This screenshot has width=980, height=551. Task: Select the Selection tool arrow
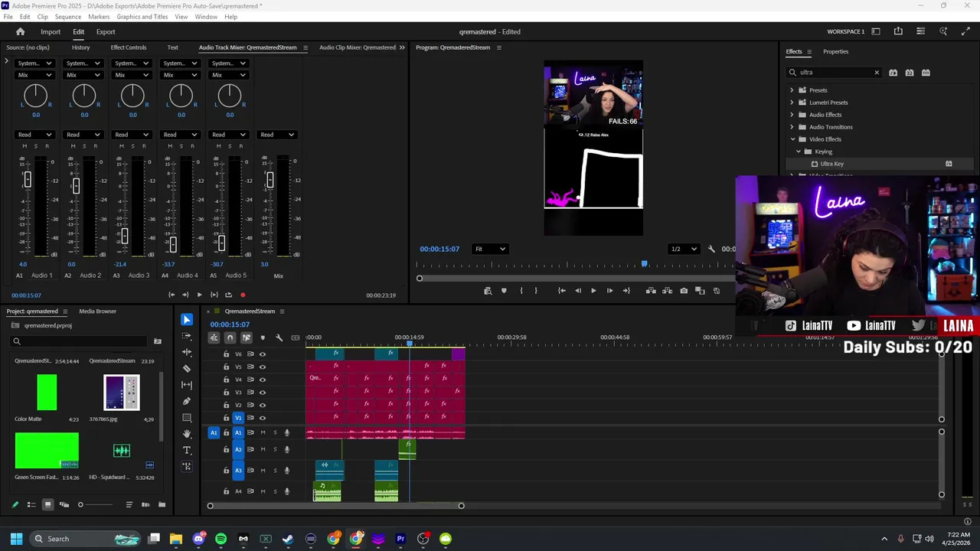[187, 319]
